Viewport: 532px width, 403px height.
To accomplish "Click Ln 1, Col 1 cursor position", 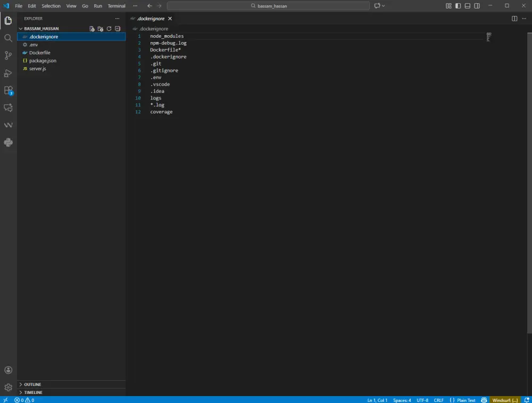I will tap(377, 400).
